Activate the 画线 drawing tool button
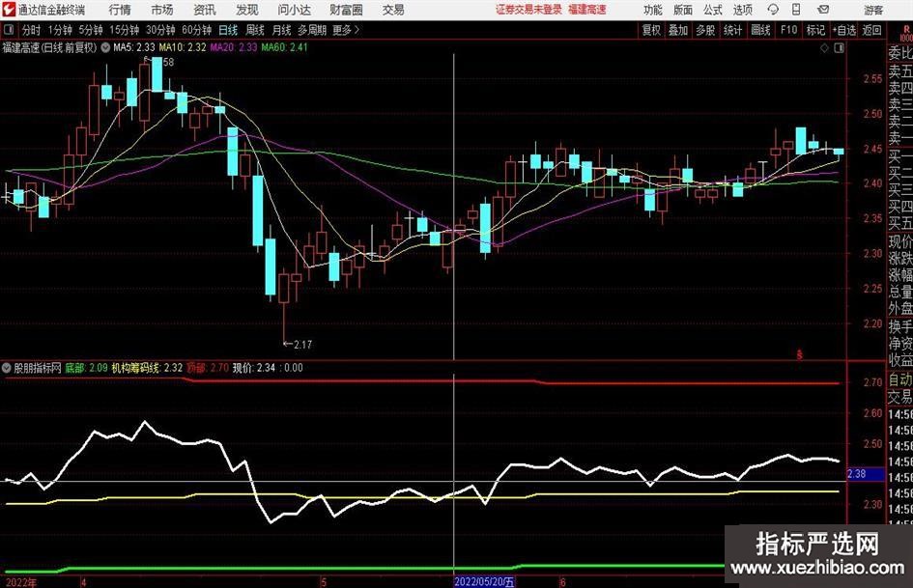 (x=760, y=30)
